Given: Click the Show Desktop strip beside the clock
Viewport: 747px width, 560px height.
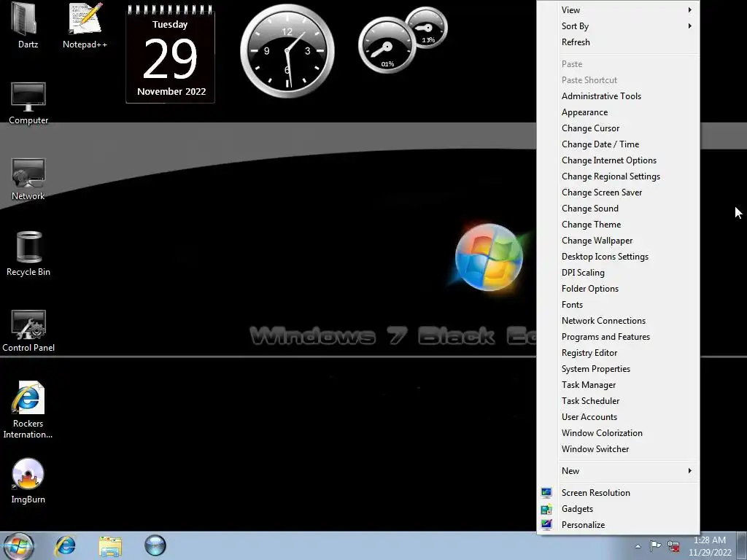Looking at the screenshot, I should coord(742,546).
